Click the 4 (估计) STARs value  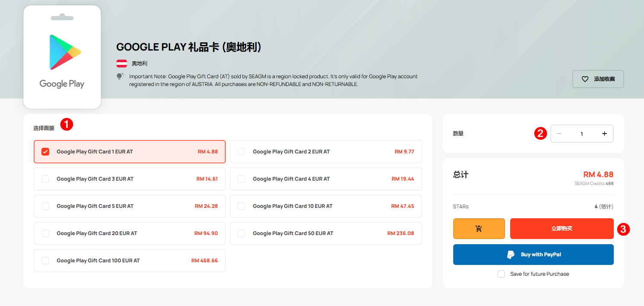tap(604, 207)
